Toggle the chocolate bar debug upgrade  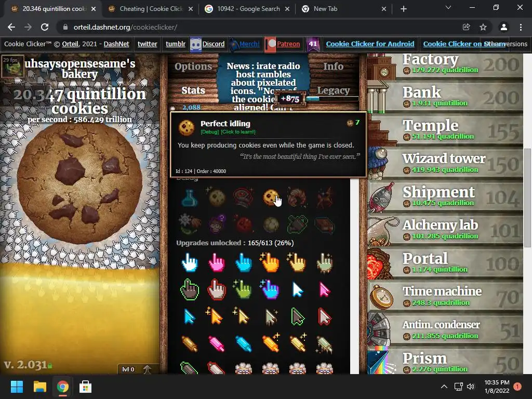325,224
